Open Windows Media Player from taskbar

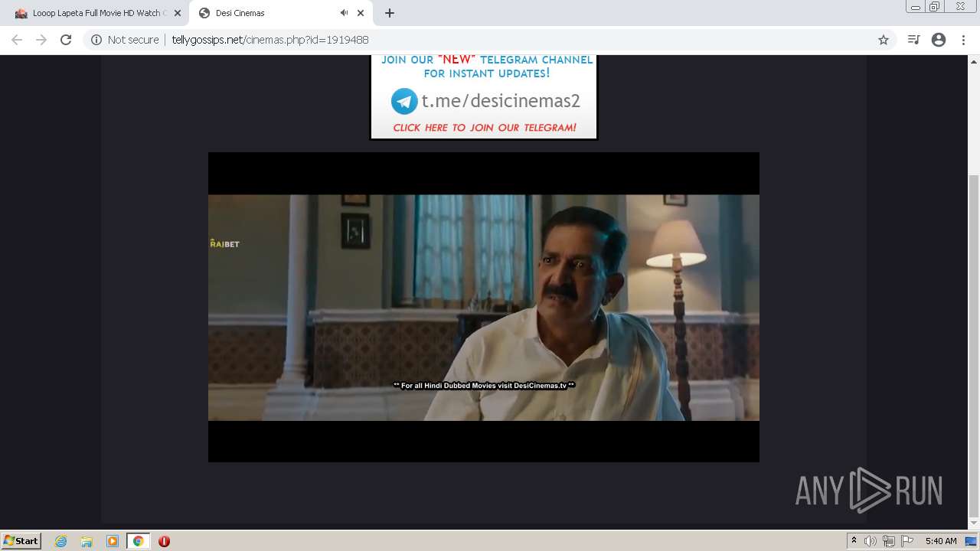pos(113,541)
